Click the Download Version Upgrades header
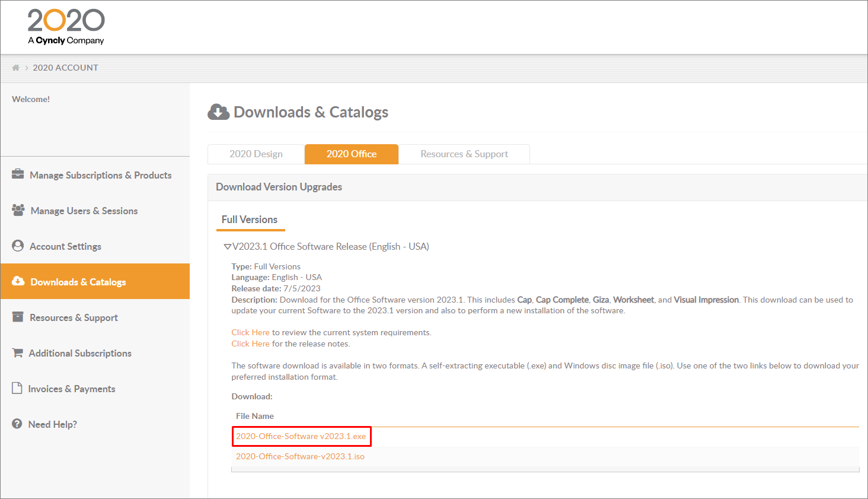The width and height of the screenshot is (868, 499). coord(279,187)
